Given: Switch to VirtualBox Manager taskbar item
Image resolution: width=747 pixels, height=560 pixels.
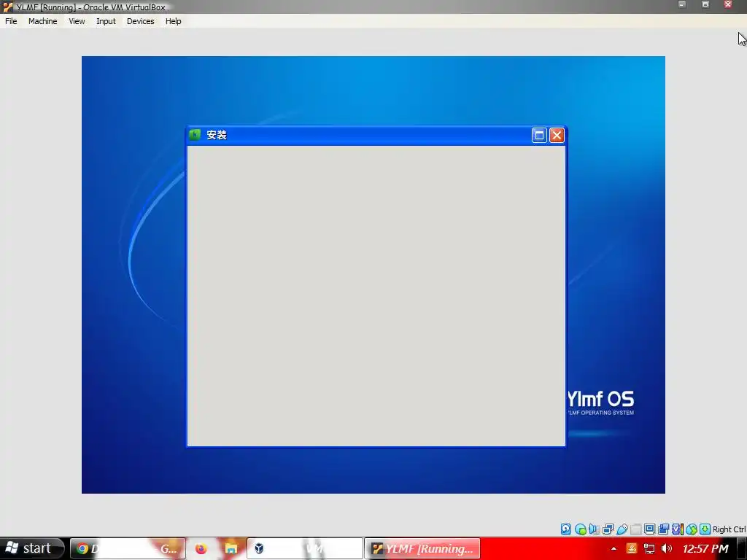Looking at the screenshot, I should tap(305, 548).
